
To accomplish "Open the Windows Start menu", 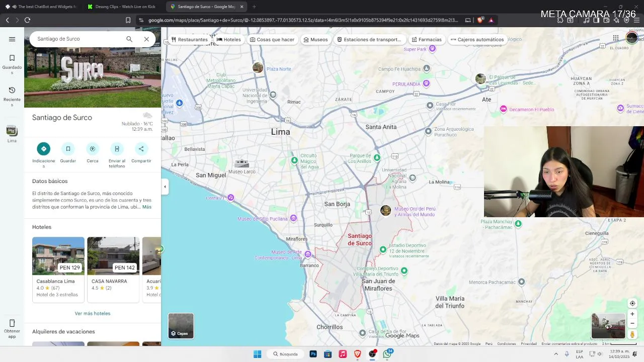I will tap(257, 354).
